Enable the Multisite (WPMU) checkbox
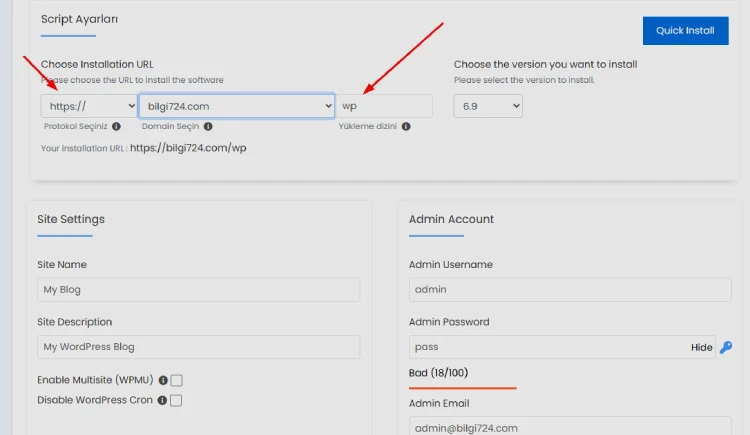This screenshot has height=435, width=750. pos(176,381)
